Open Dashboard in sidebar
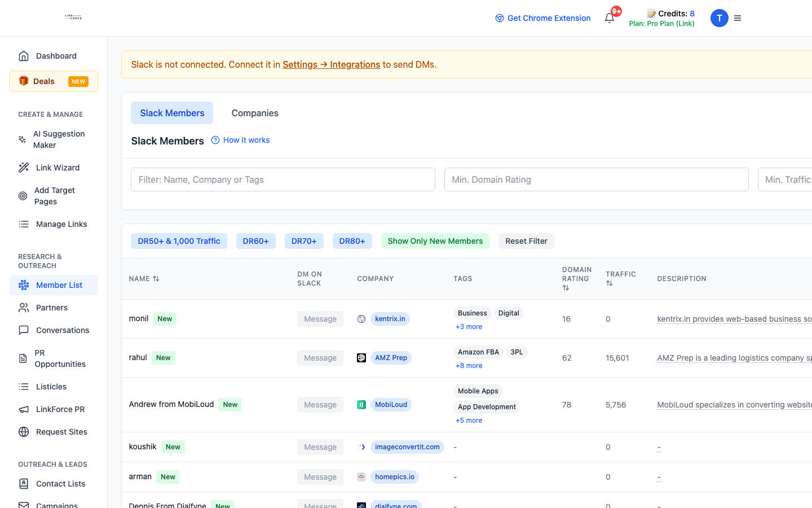812x508 pixels. 54,56
